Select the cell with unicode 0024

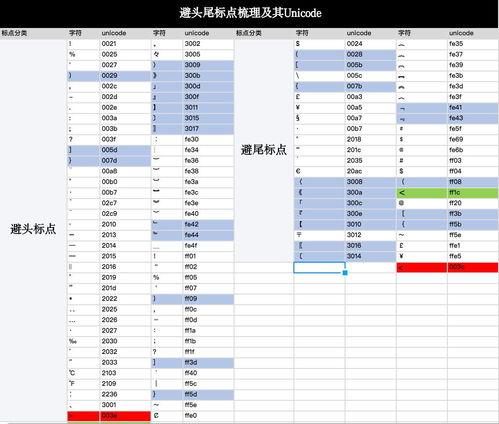(370, 44)
